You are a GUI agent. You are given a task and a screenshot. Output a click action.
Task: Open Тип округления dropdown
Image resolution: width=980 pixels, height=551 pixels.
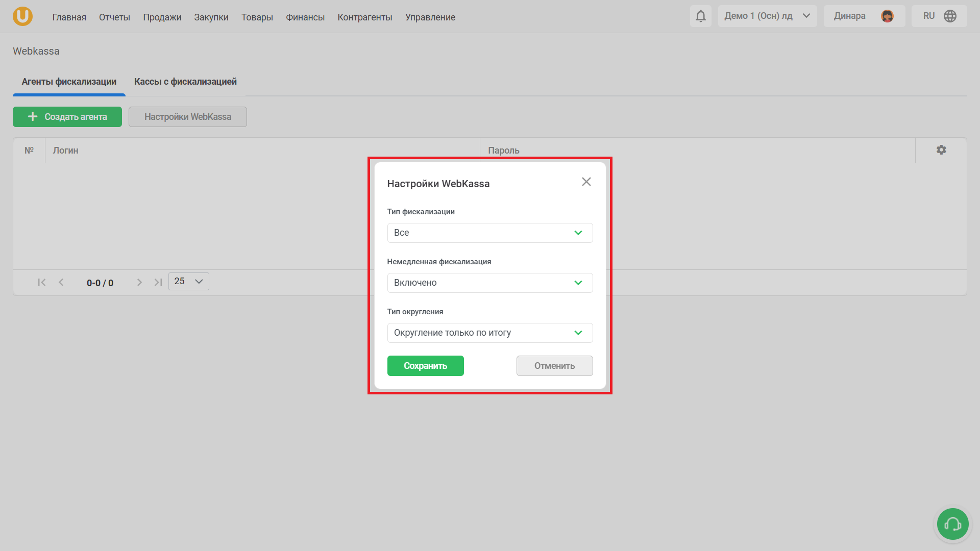489,333
